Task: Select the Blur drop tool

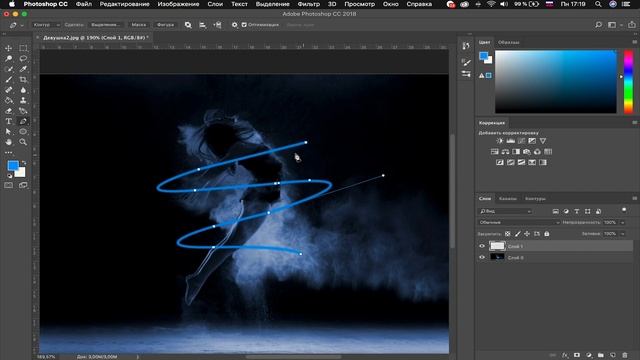Action: [x=23, y=90]
